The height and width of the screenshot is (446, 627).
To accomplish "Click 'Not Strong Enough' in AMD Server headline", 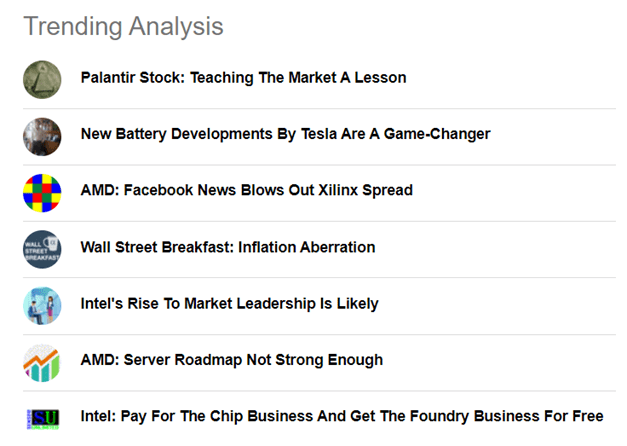I will (314, 360).
